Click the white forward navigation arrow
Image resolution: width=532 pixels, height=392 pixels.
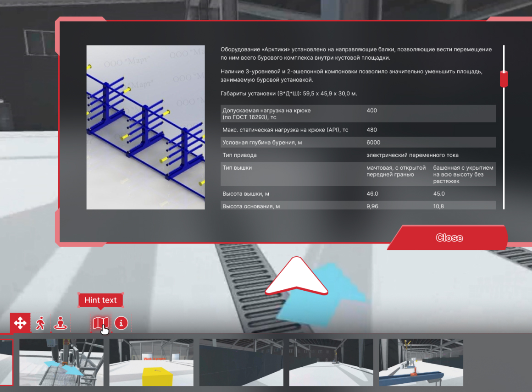[297, 276]
